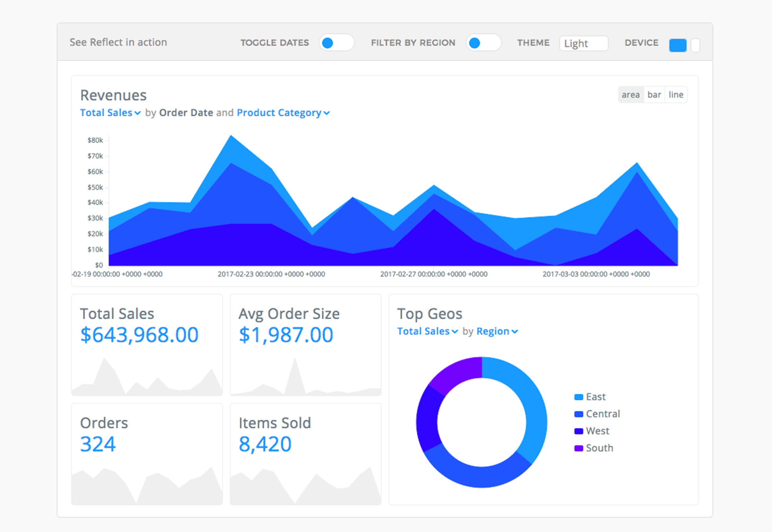Select the mobile device icon
The image size is (772, 532).
695,45
